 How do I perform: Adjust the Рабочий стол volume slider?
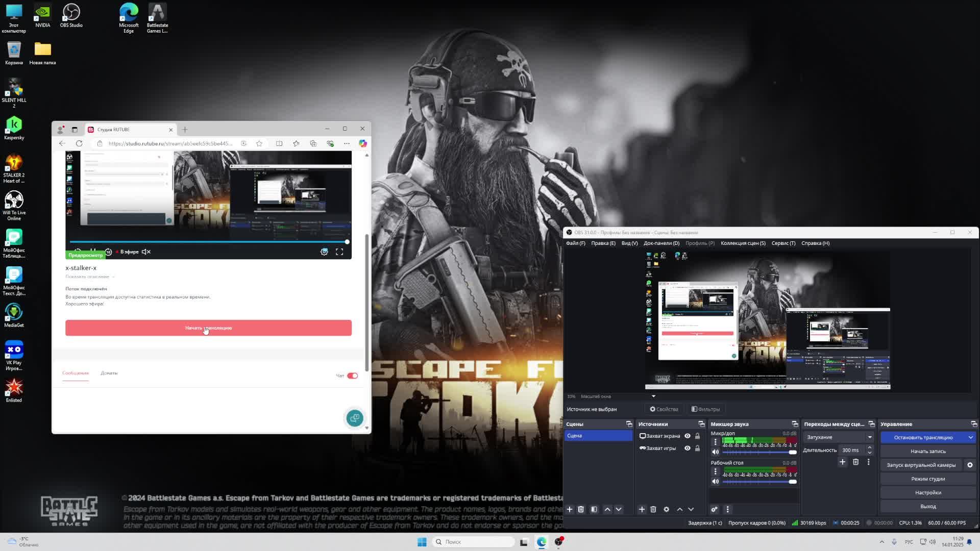pos(759,481)
